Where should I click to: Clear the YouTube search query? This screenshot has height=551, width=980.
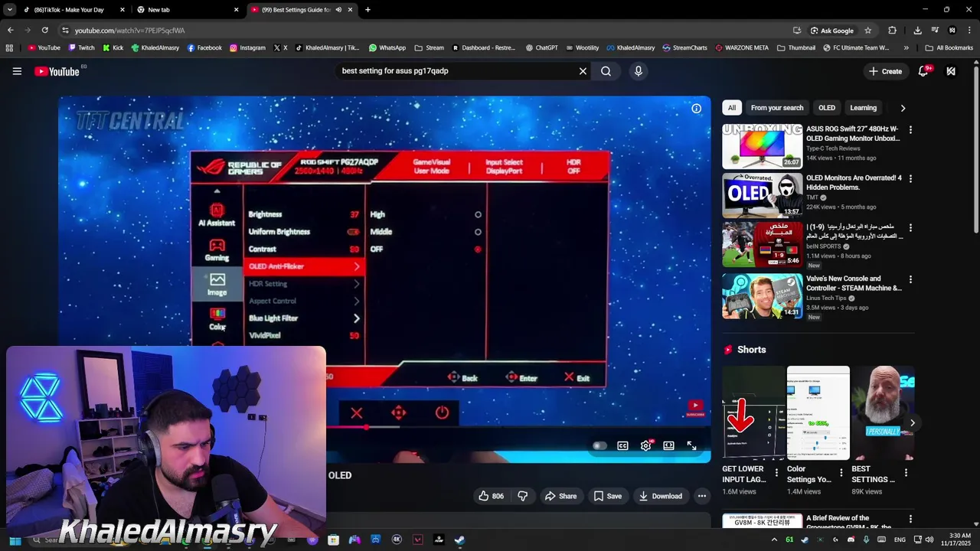(x=583, y=71)
